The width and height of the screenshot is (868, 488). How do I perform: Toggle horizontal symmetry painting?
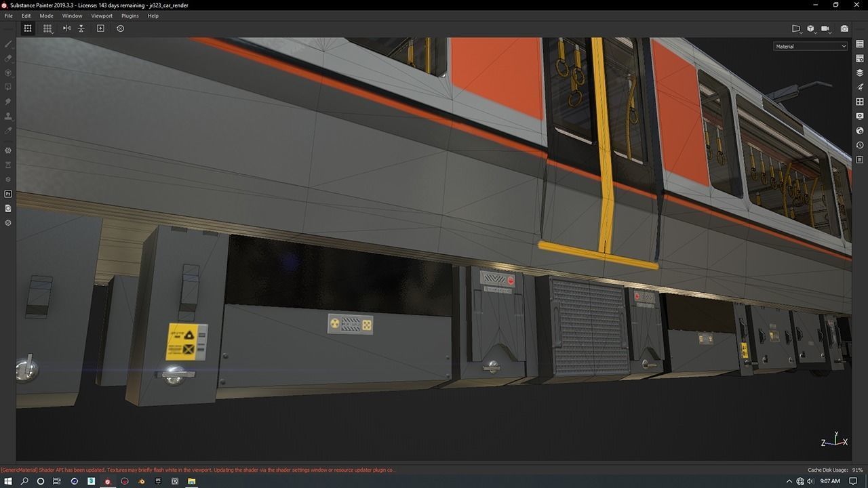coord(66,28)
